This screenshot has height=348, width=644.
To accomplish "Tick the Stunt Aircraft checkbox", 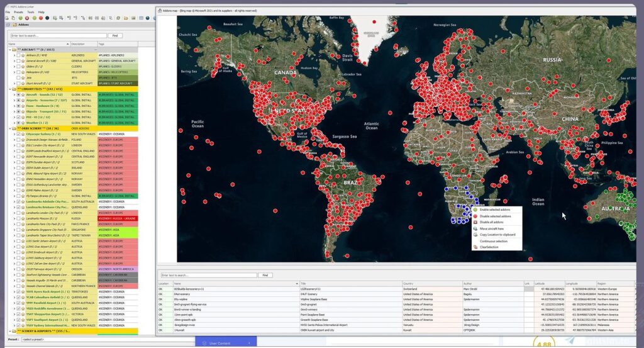I will coord(18,84).
